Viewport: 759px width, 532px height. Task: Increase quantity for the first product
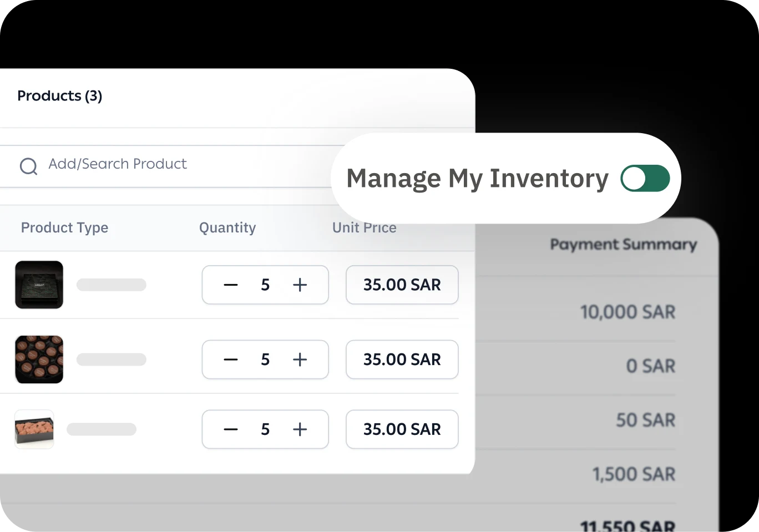(x=300, y=285)
